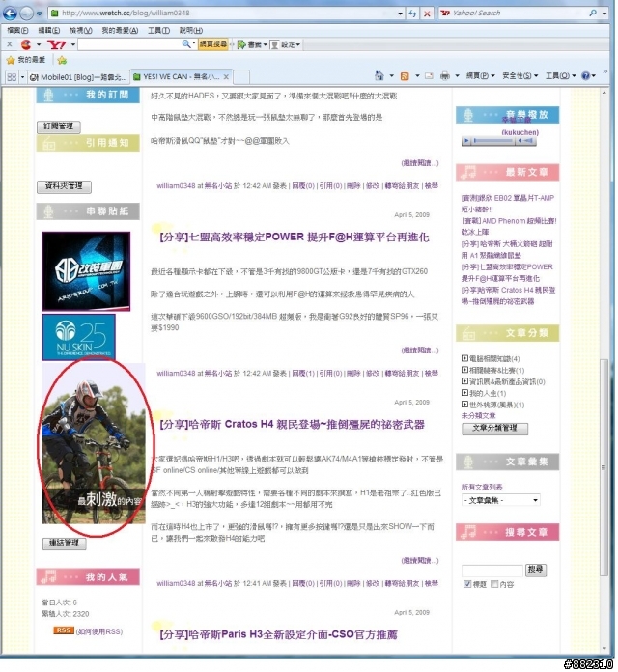Open the 工具(T) menu
This screenshot has height=672, width=618.
tap(159, 31)
